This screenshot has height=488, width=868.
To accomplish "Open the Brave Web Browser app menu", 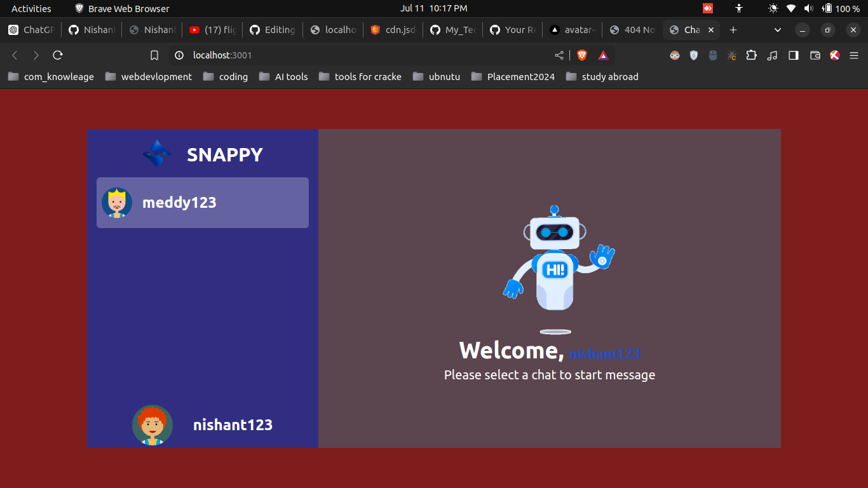I will [122, 8].
